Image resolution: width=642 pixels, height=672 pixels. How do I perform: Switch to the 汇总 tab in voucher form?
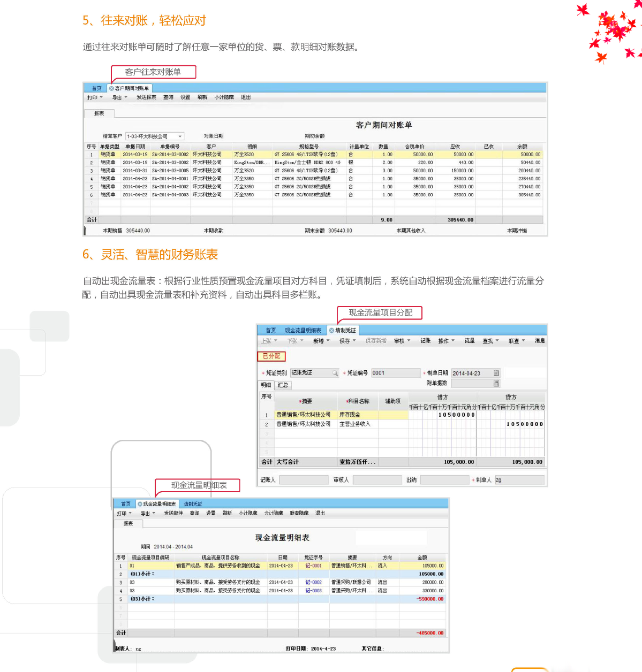[283, 385]
